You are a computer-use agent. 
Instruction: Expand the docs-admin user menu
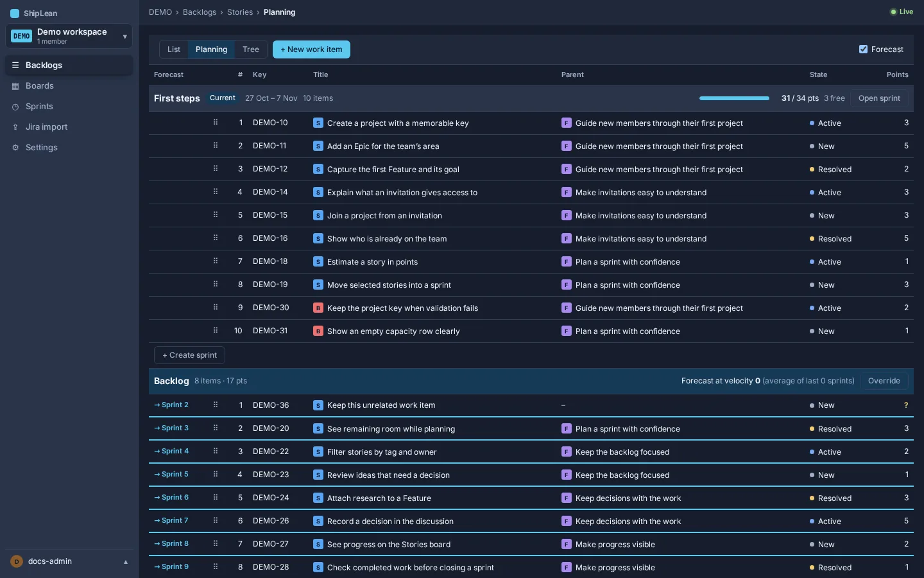tap(69, 561)
